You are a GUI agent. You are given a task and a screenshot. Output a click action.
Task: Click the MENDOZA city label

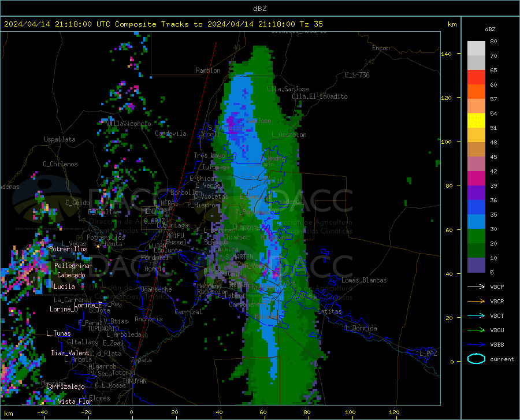[154, 211]
